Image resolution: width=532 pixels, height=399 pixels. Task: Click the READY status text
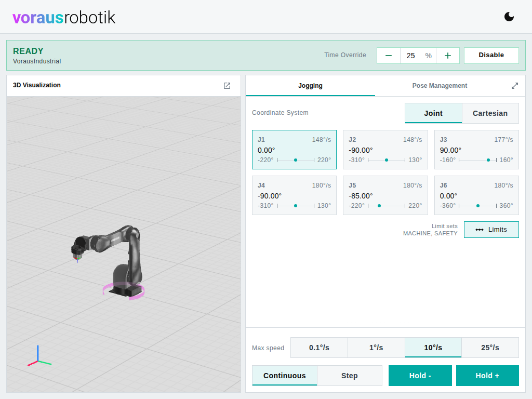[x=28, y=51]
